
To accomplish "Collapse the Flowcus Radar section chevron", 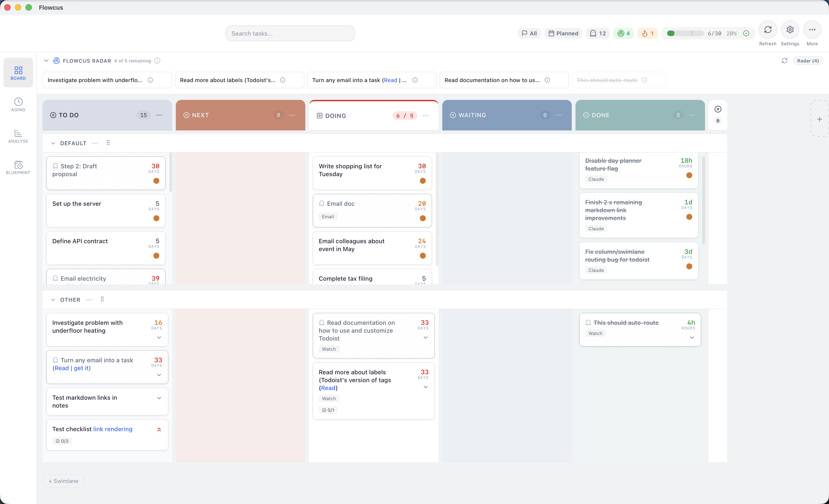I will [46, 61].
